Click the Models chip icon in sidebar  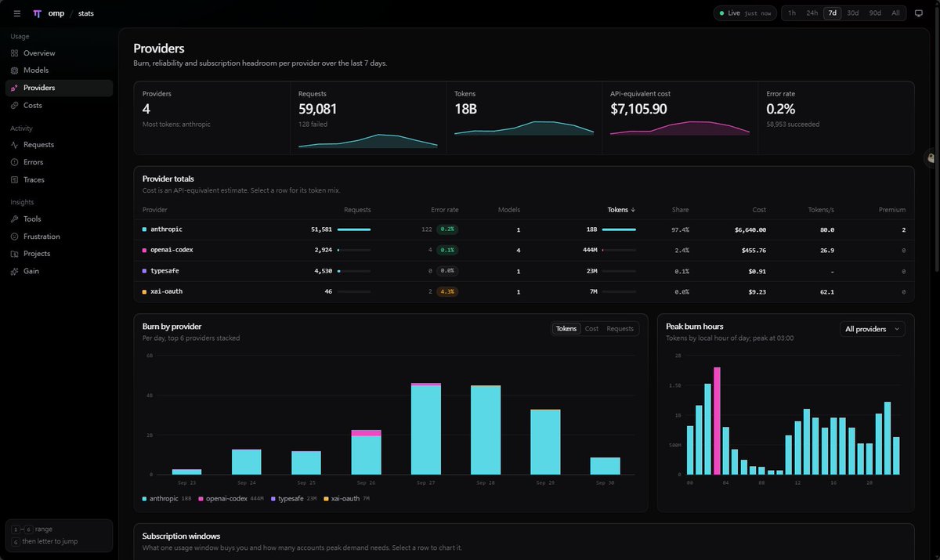coord(15,70)
